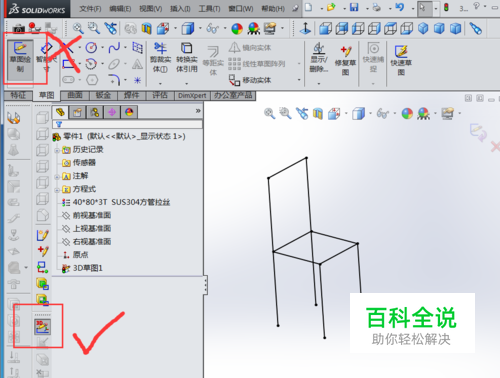
Task: Switch to the 特征 tab
Action: point(18,95)
